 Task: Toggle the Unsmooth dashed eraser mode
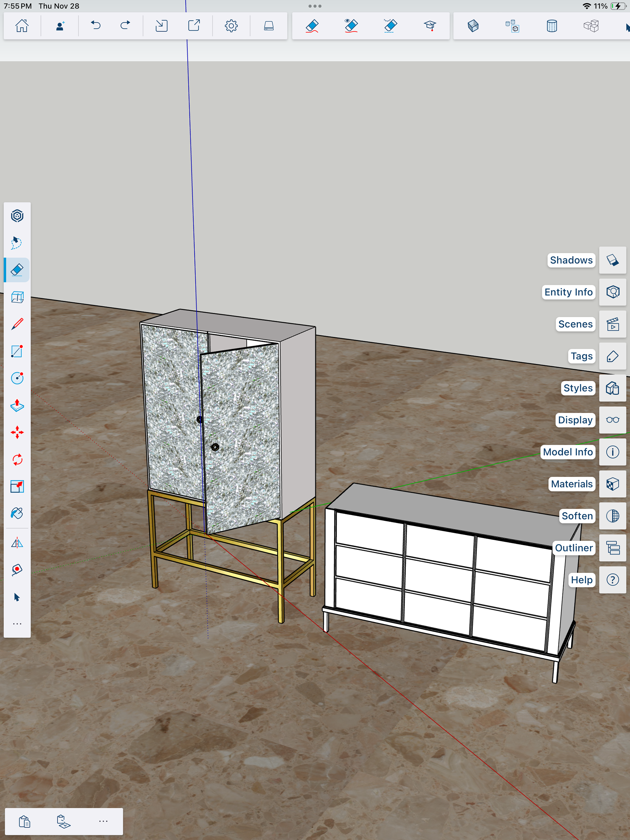point(390,26)
